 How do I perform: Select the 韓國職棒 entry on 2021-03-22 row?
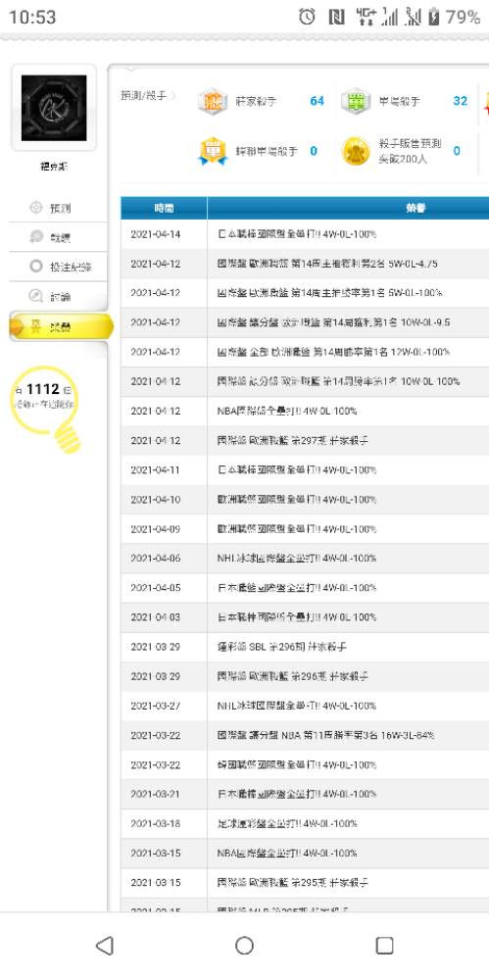[x=297, y=764]
